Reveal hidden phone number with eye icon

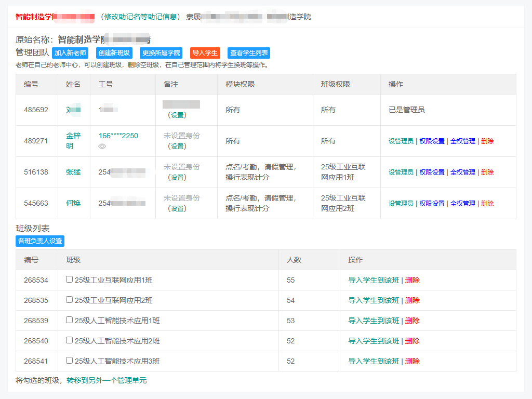(x=102, y=147)
